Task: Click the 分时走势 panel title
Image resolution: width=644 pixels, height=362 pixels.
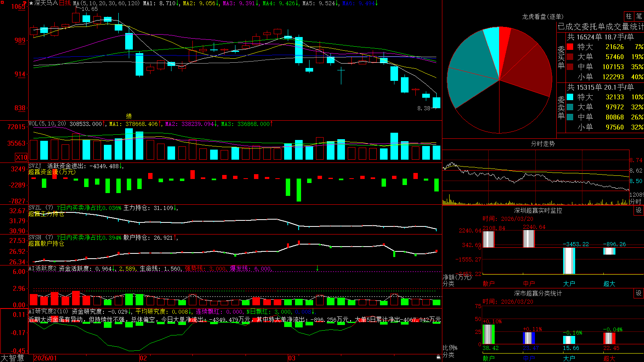Action: click(543, 144)
